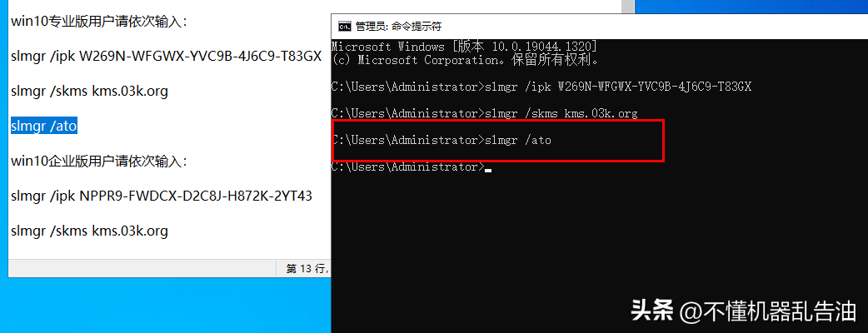Click the Professional edition slmgr /ipk W269N line
This screenshot has height=333, width=868.
click(x=166, y=57)
